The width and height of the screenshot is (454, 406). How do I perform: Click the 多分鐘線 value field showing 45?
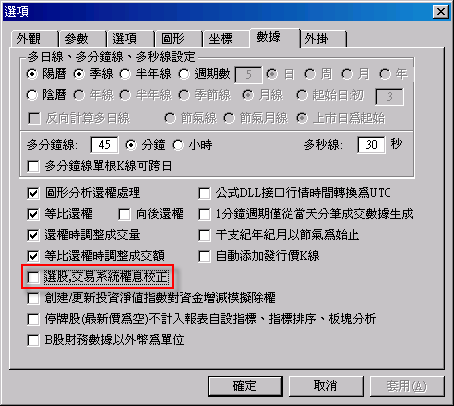coord(104,145)
